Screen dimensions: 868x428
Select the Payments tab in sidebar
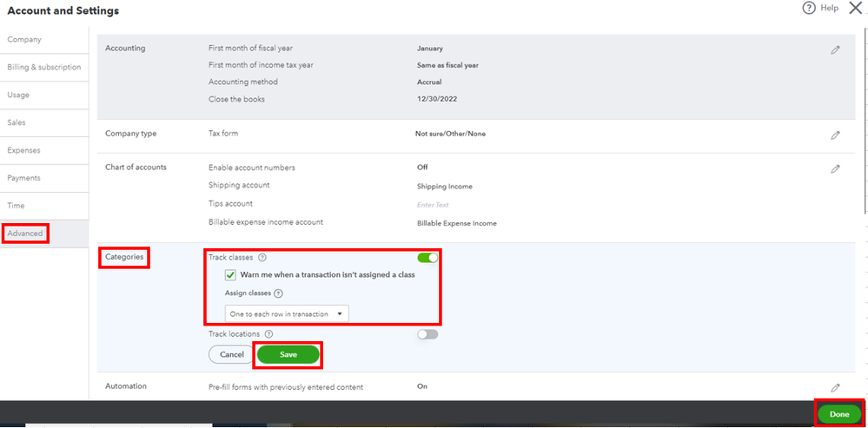(x=24, y=178)
